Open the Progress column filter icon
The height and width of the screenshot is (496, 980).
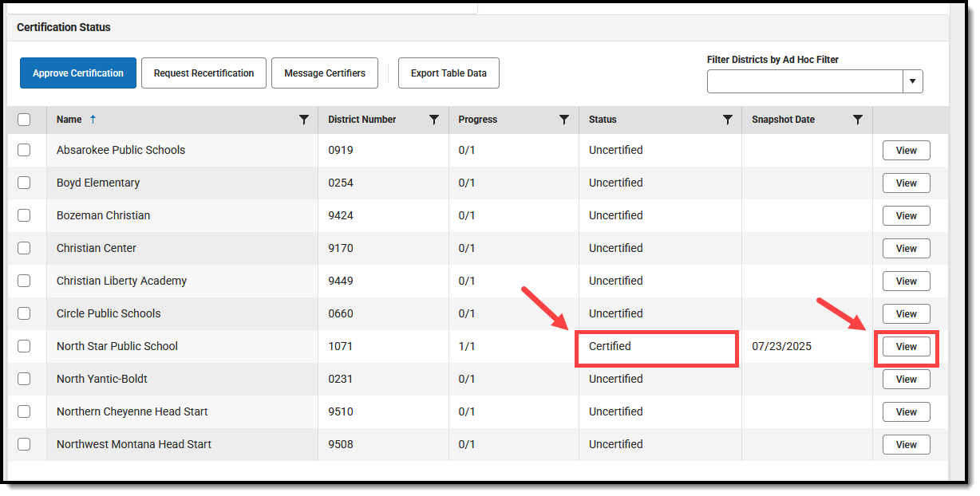click(x=564, y=120)
